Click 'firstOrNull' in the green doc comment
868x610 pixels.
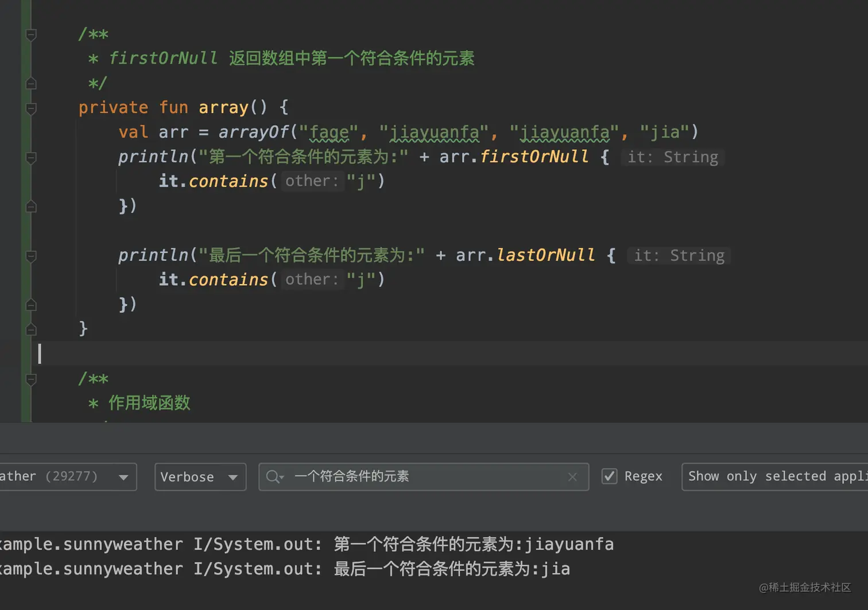pyautogui.click(x=163, y=59)
